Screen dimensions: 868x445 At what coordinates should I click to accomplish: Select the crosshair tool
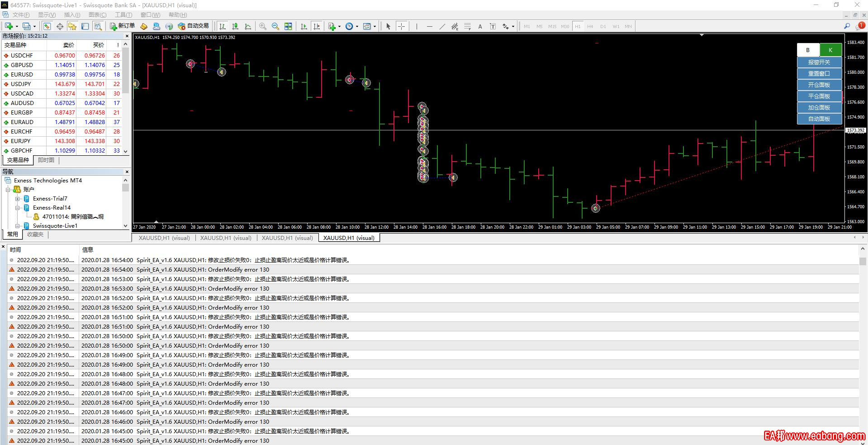coord(401,26)
